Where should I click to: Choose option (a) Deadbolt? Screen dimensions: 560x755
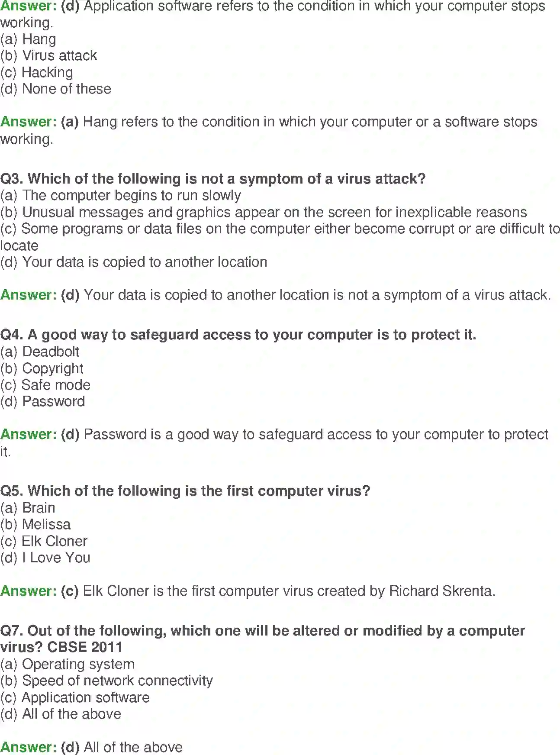pos(40,352)
